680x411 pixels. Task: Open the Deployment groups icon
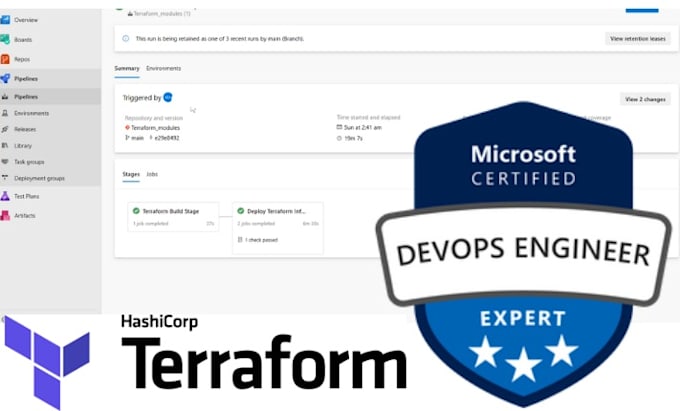[5, 178]
